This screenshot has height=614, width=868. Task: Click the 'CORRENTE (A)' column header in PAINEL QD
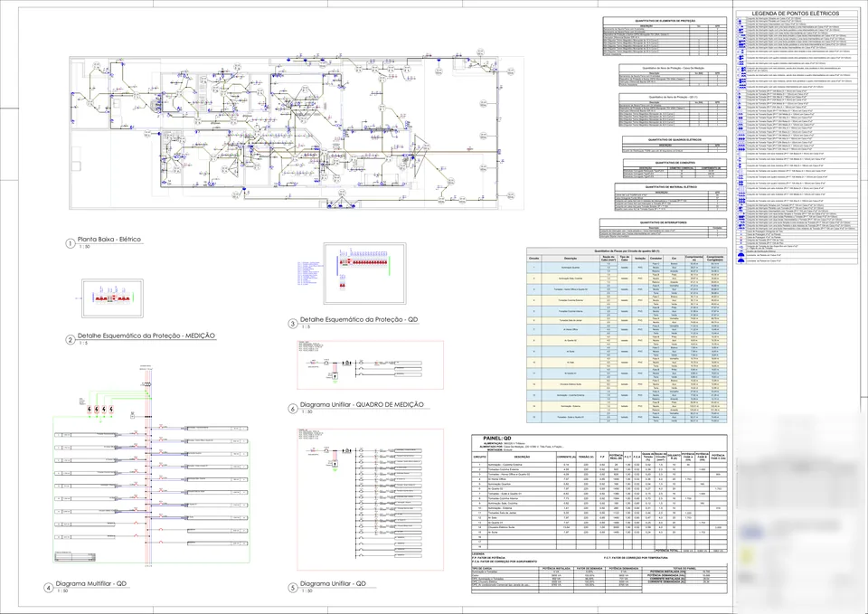[x=566, y=457]
